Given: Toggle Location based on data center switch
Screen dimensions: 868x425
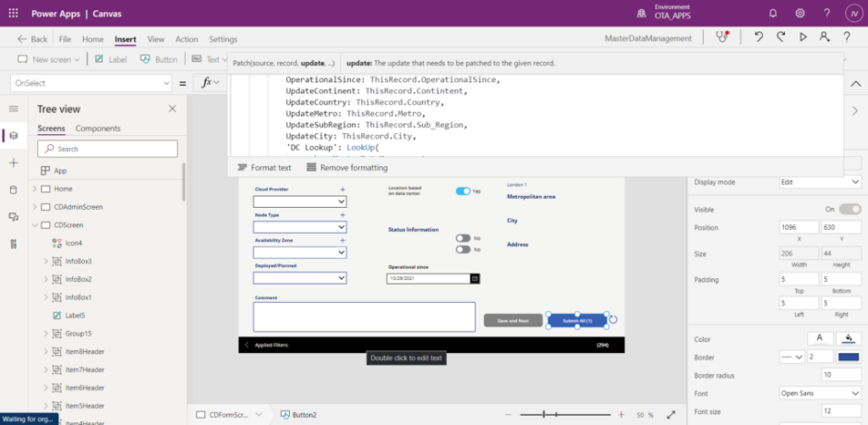Looking at the screenshot, I should point(463,190).
